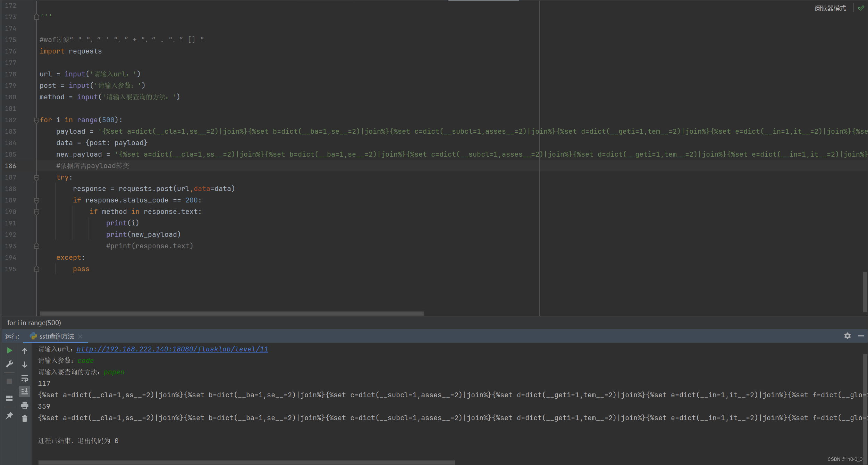Viewport: 868px width, 465px height.
Task: Click the green Rerun play button
Action: [x=9, y=350]
